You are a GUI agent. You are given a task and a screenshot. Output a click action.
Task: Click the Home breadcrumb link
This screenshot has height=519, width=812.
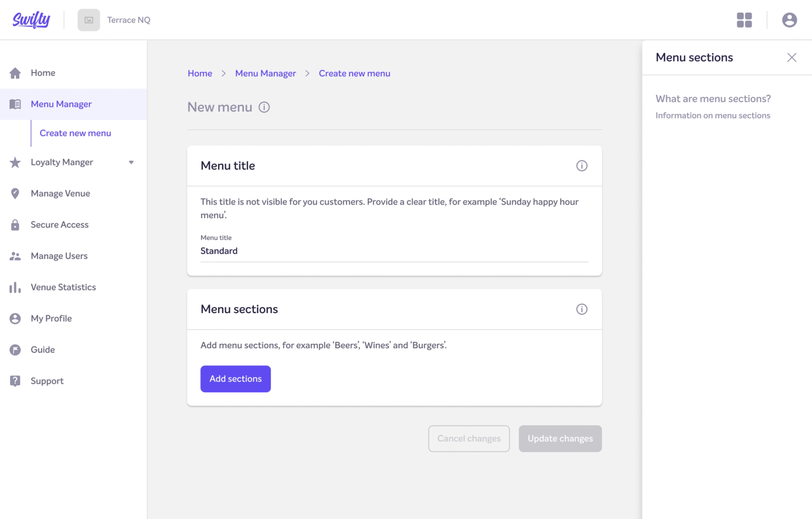point(200,73)
